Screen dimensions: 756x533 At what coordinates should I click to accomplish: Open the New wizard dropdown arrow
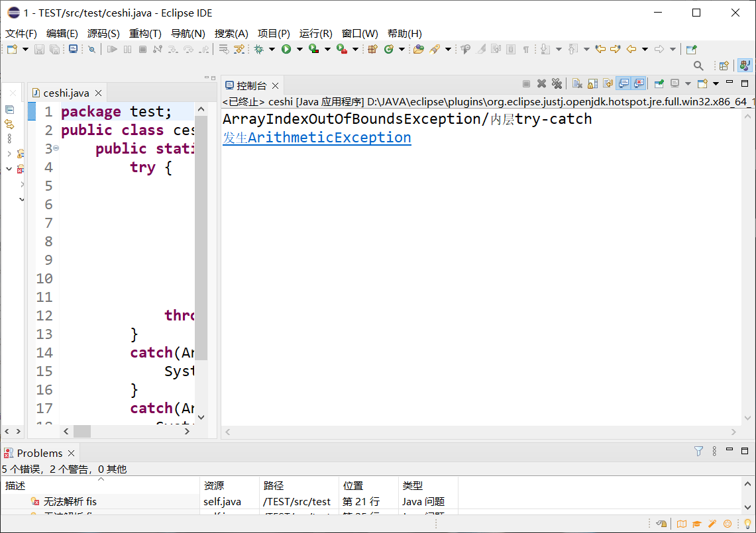(x=26, y=49)
